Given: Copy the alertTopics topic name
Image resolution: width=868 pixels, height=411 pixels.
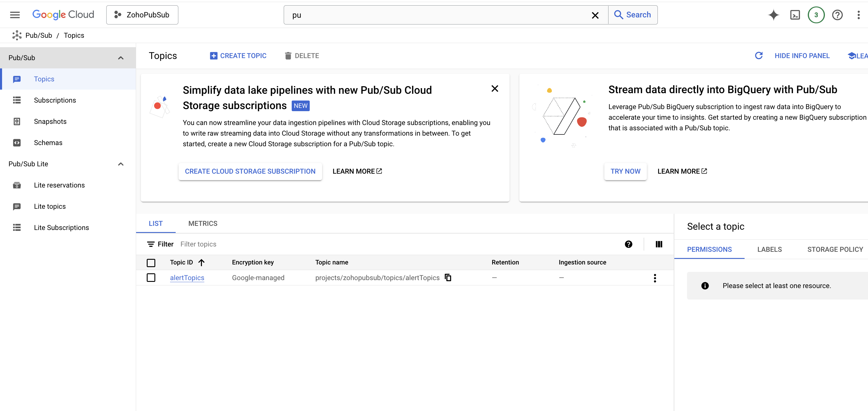Looking at the screenshot, I should [x=448, y=278].
